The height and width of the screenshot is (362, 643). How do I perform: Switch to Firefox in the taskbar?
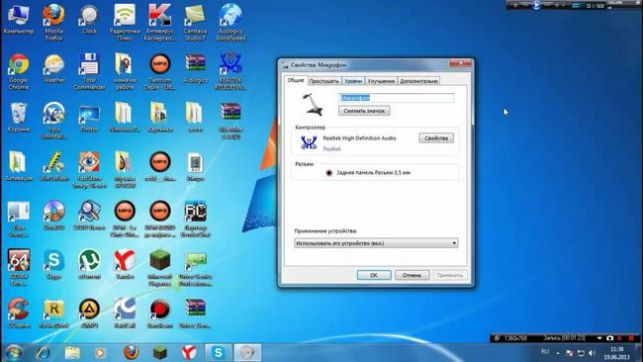pyautogui.click(x=130, y=353)
